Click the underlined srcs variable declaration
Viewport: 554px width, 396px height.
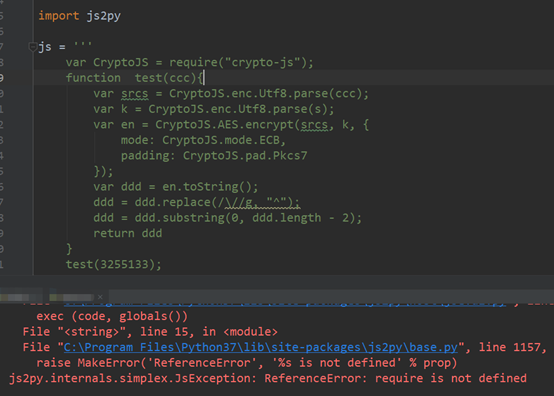click(135, 94)
